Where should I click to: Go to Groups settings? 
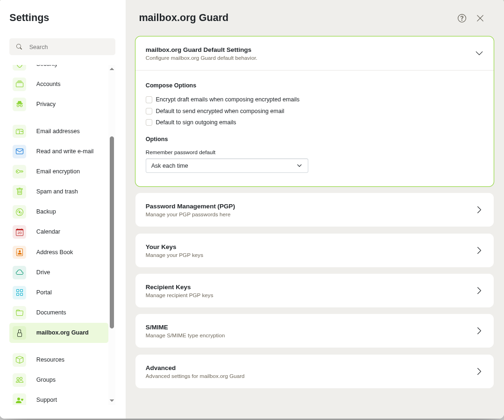(59, 380)
